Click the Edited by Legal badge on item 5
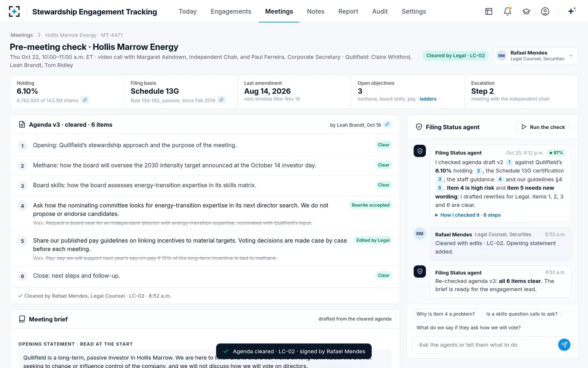Image resolution: width=588 pixels, height=368 pixels. [373, 240]
